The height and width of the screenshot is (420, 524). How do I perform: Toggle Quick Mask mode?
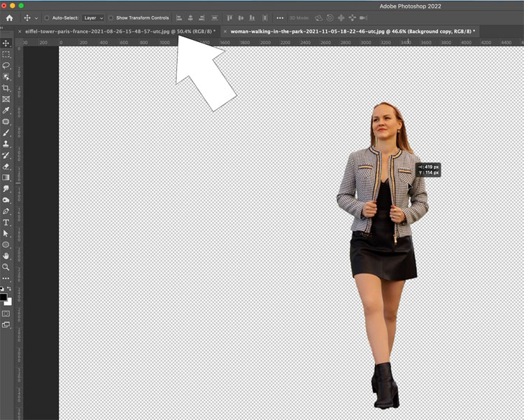[x=6, y=314]
